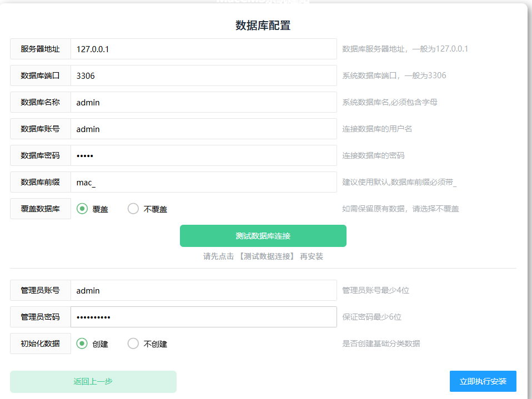
Task: Focus the 数据库前缀 field containing mac_
Action: (203, 182)
